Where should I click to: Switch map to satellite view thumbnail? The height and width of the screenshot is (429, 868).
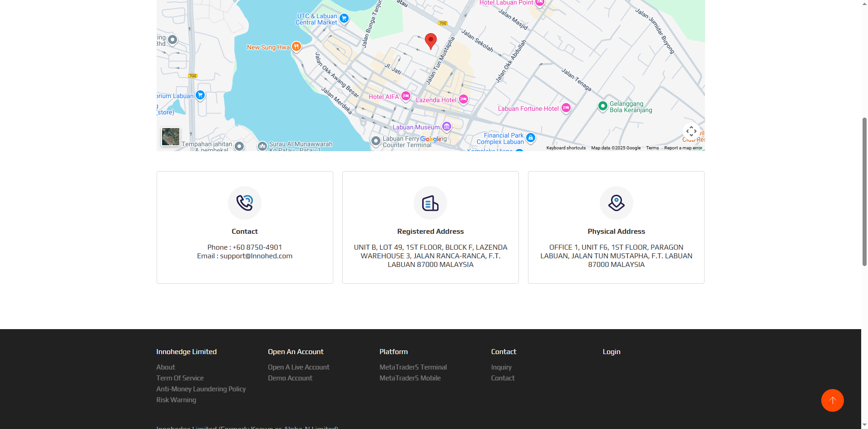click(x=171, y=137)
